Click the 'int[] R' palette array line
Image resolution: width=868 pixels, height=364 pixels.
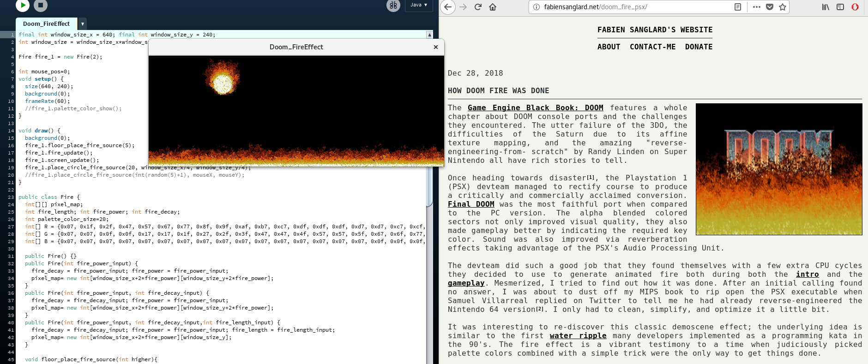pos(224,227)
